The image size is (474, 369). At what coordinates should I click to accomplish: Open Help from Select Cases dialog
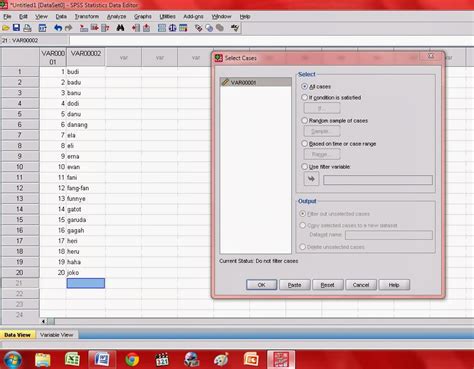pos(394,285)
